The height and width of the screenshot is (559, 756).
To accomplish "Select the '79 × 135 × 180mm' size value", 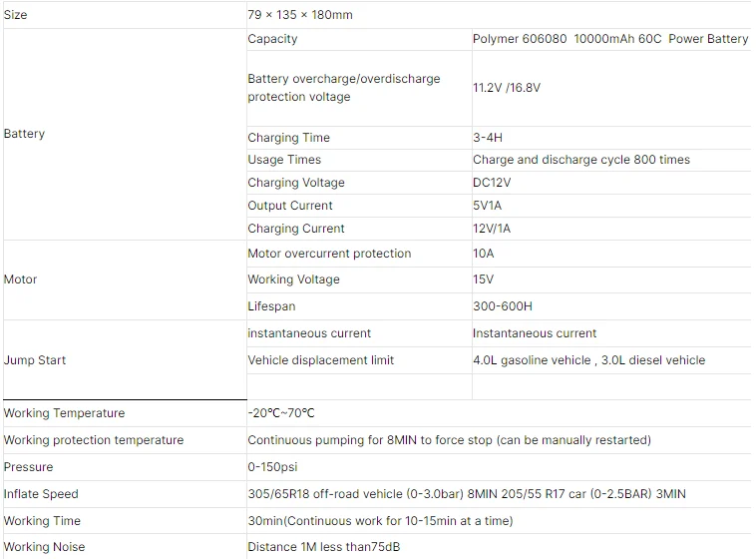I will 300,15.
